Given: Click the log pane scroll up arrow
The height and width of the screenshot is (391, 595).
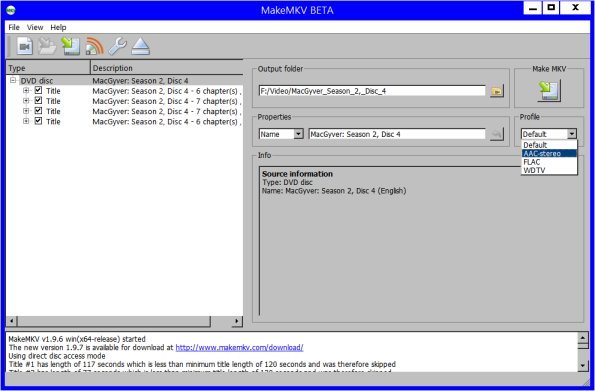Looking at the screenshot, I should point(583,337).
